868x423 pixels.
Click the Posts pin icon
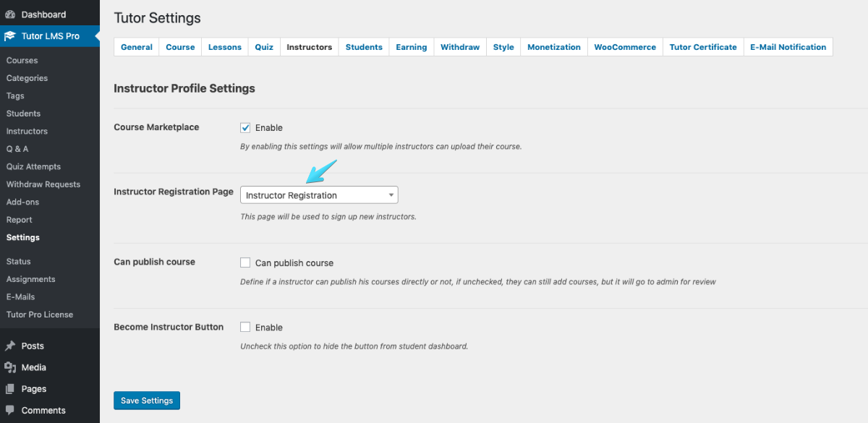(10, 346)
